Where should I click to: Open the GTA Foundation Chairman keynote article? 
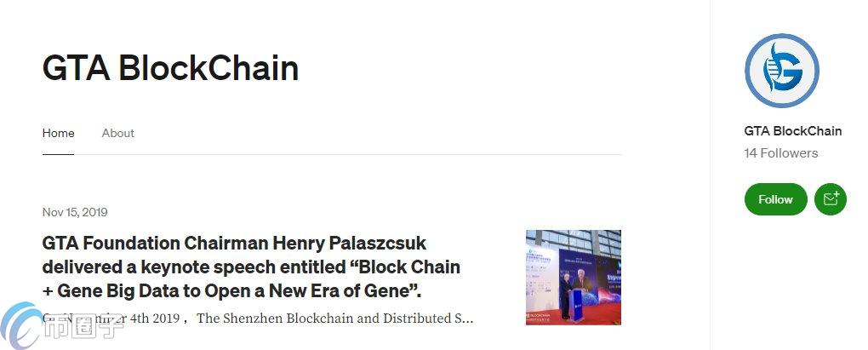pyautogui.click(x=251, y=267)
